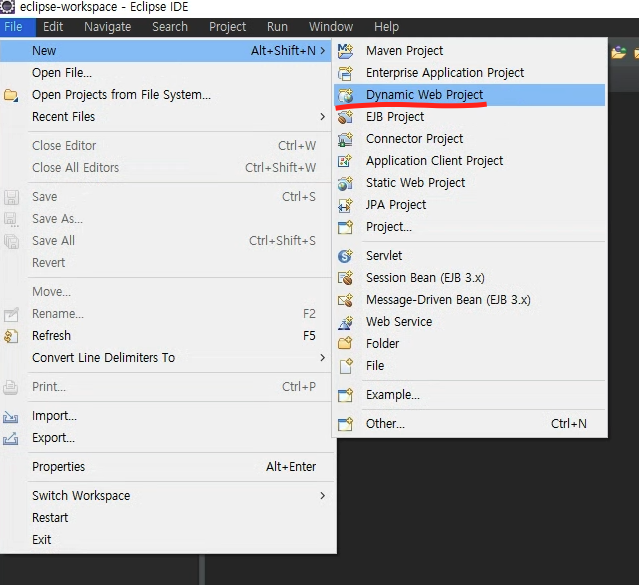The image size is (639, 585).
Task: Click the JPA Project icon
Action: [x=345, y=205]
